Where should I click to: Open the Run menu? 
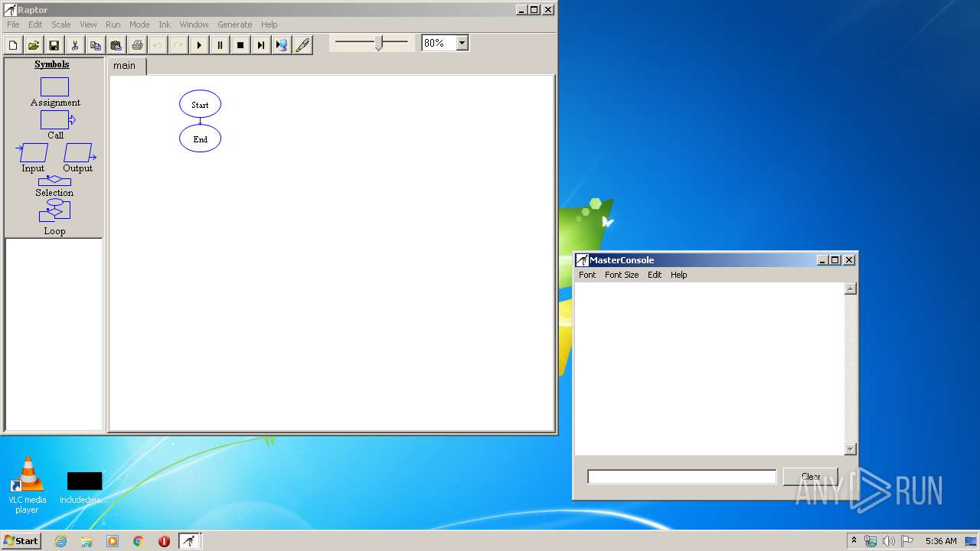coord(113,24)
